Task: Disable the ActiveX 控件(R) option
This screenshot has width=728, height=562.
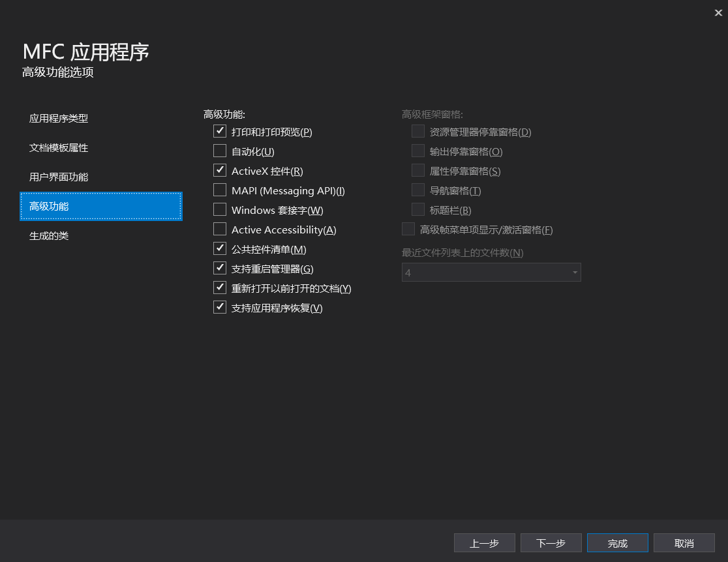Action: click(x=220, y=170)
